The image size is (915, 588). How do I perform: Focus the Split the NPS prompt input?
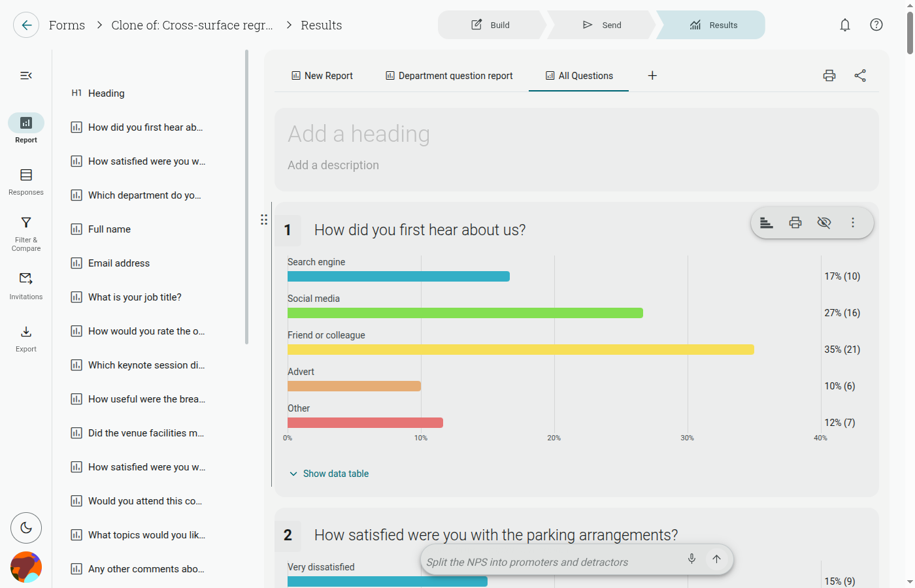point(552,562)
